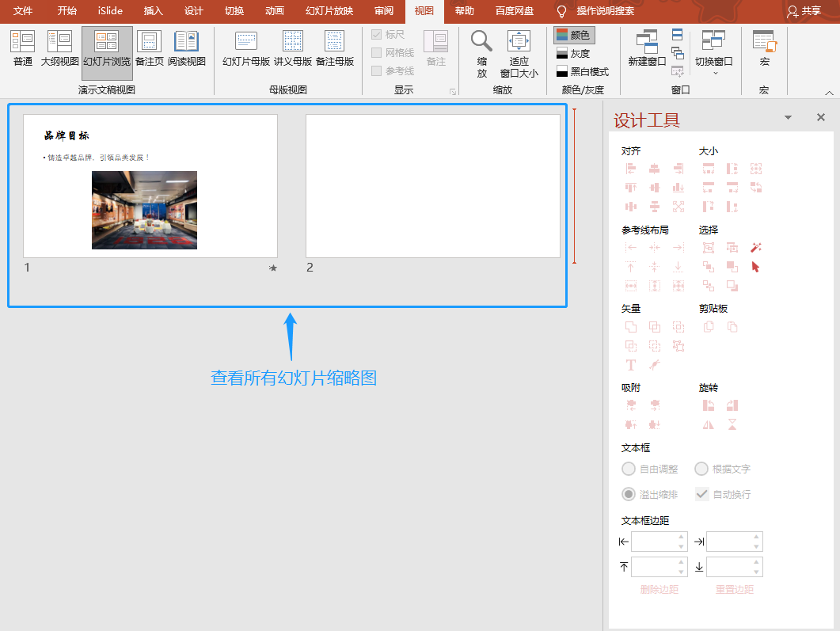The width and height of the screenshot is (840, 631).
Task: Open Handout Master (讲义母版)
Action: 292,49
